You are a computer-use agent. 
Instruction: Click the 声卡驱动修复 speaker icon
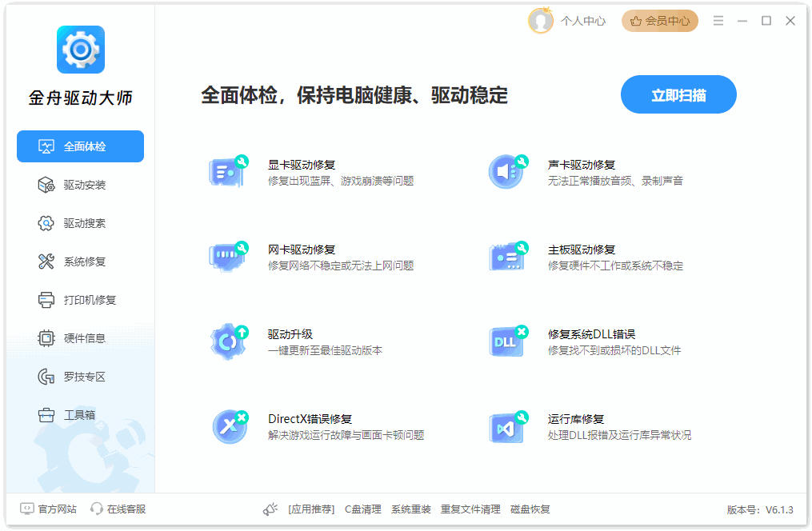pyautogui.click(x=508, y=171)
